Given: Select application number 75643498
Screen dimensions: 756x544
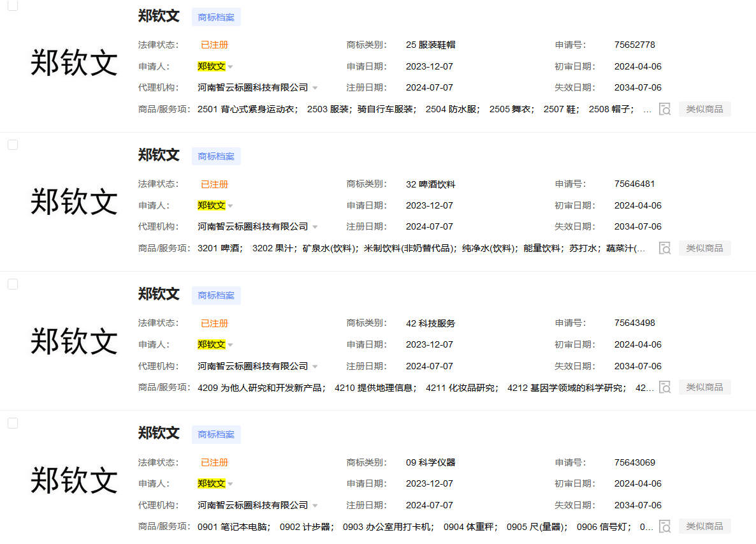Looking at the screenshot, I should click(634, 323).
